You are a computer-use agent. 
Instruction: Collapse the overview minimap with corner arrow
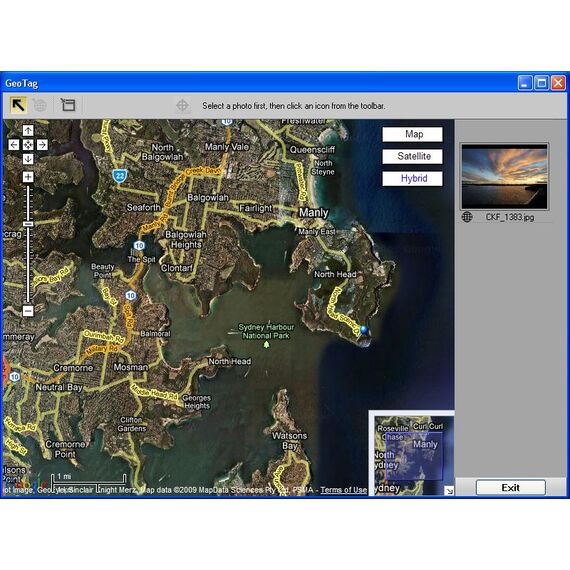click(449, 491)
